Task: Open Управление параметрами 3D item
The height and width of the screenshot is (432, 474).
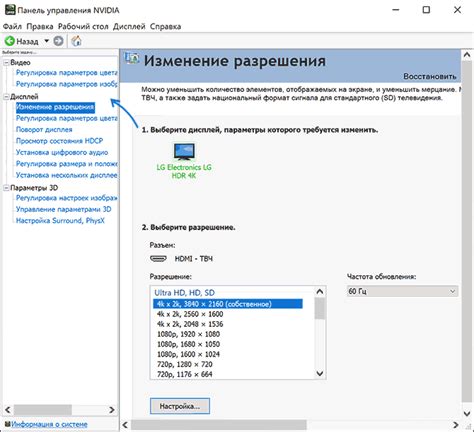Action: (x=64, y=209)
